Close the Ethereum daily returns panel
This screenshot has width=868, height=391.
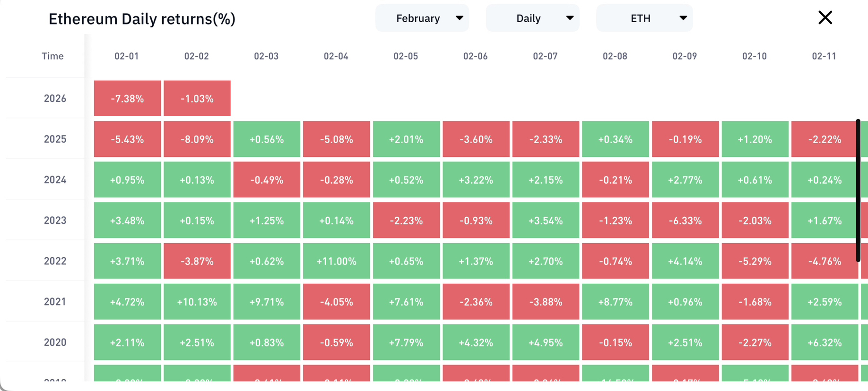pos(825,18)
